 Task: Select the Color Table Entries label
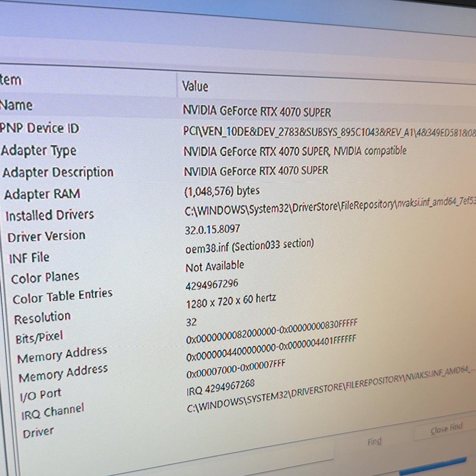(x=63, y=296)
